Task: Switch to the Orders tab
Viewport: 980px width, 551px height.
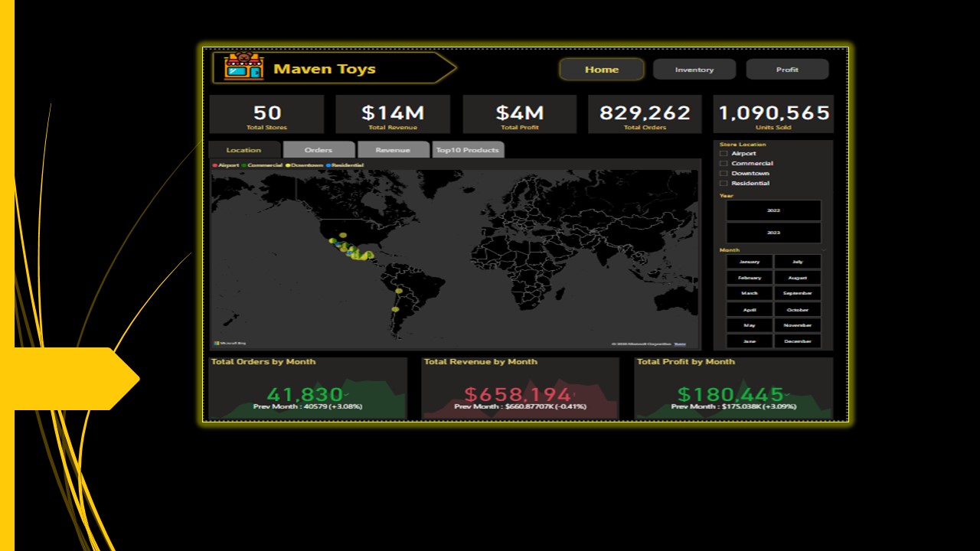Action: tap(318, 150)
